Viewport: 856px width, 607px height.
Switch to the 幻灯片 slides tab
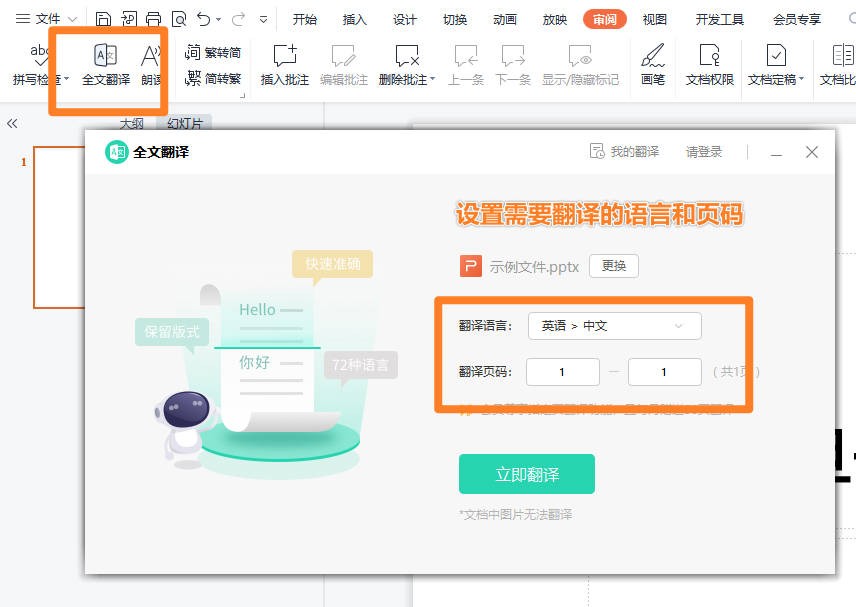pyautogui.click(x=185, y=123)
